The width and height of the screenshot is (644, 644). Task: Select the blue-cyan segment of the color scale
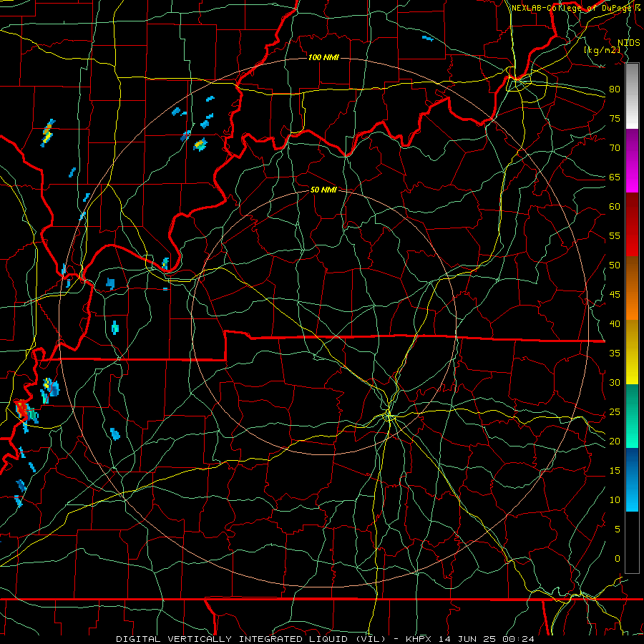click(632, 479)
